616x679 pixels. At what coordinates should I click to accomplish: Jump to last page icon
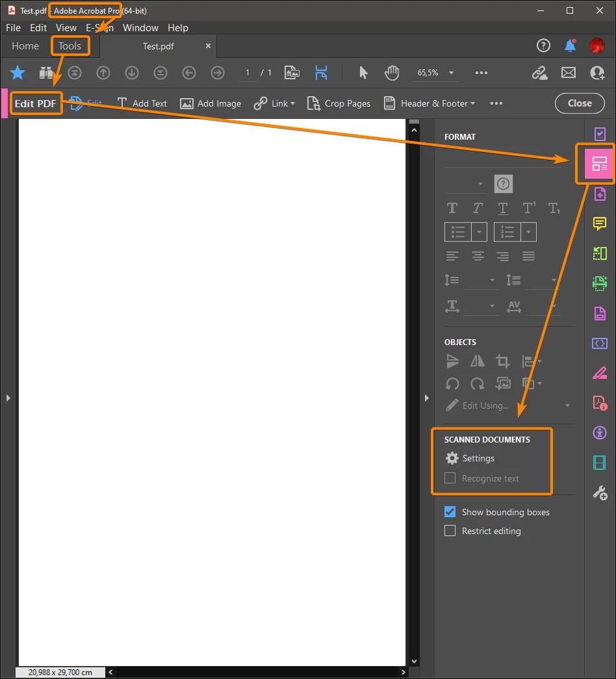(x=160, y=73)
